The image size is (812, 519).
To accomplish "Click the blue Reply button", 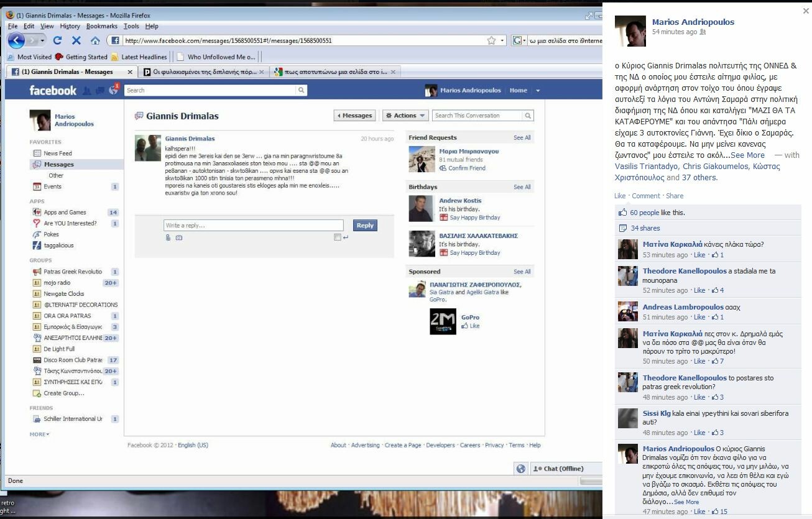I will coord(365,226).
